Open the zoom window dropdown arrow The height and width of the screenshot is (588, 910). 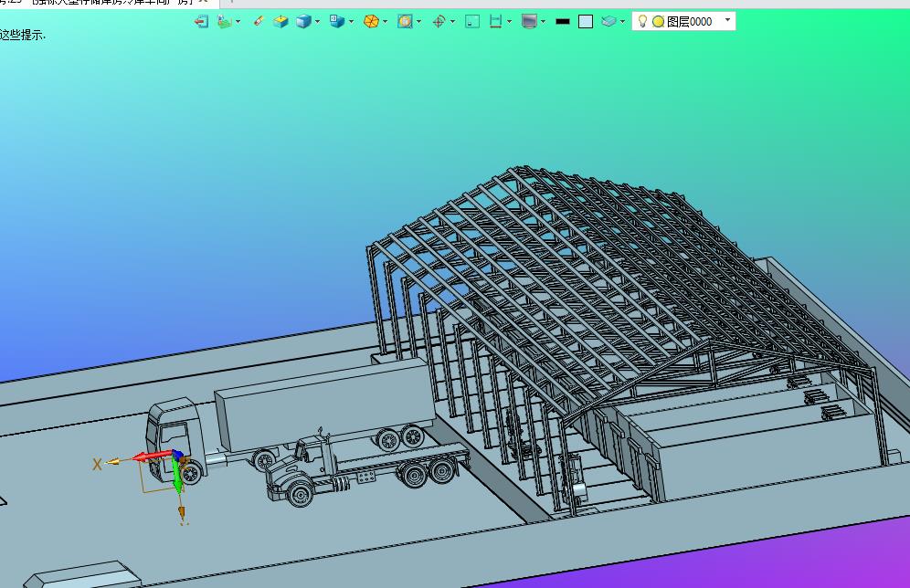pyautogui.click(x=419, y=22)
